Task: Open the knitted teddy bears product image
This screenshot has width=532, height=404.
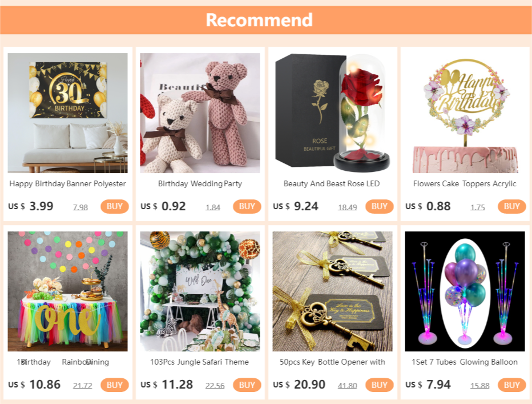Action: (200, 113)
